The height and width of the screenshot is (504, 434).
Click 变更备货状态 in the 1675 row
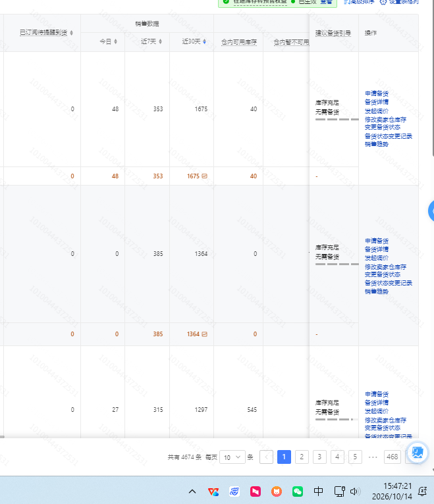[383, 127]
